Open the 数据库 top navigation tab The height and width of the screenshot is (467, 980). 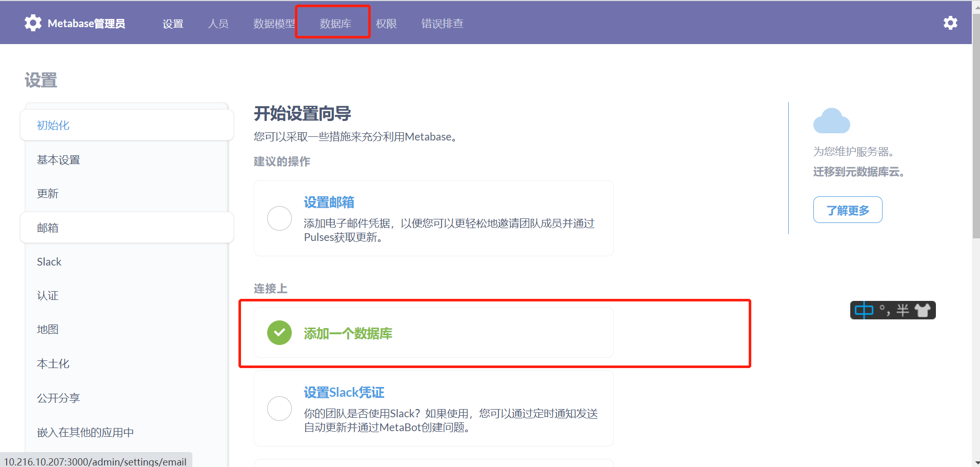(335, 24)
